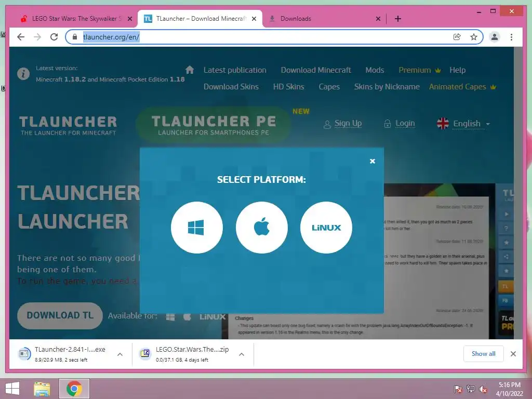Share this page via the share icon
The height and width of the screenshot is (399, 532).
(x=457, y=37)
